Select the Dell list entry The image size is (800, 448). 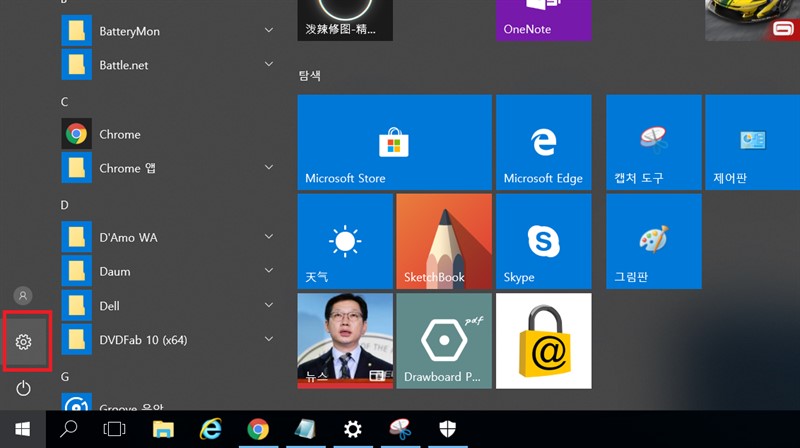(x=168, y=306)
